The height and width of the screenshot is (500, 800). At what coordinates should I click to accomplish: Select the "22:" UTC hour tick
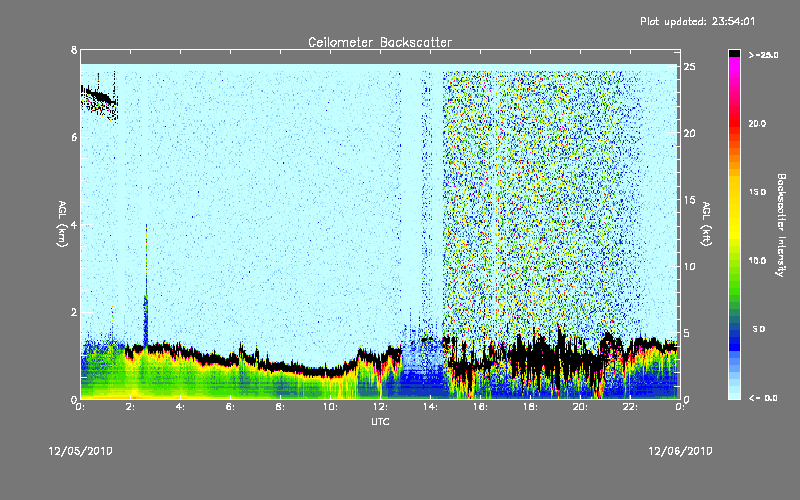pos(631,407)
